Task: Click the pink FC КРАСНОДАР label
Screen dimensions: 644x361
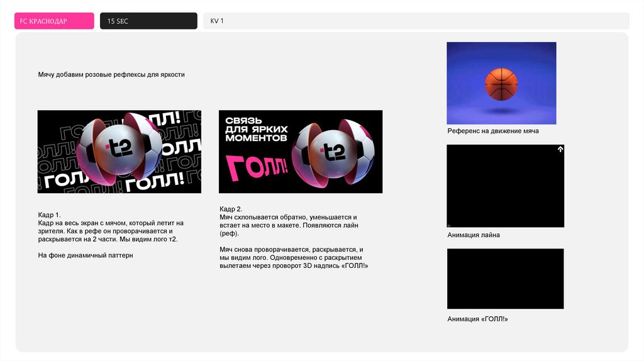Action: (x=54, y=21)
